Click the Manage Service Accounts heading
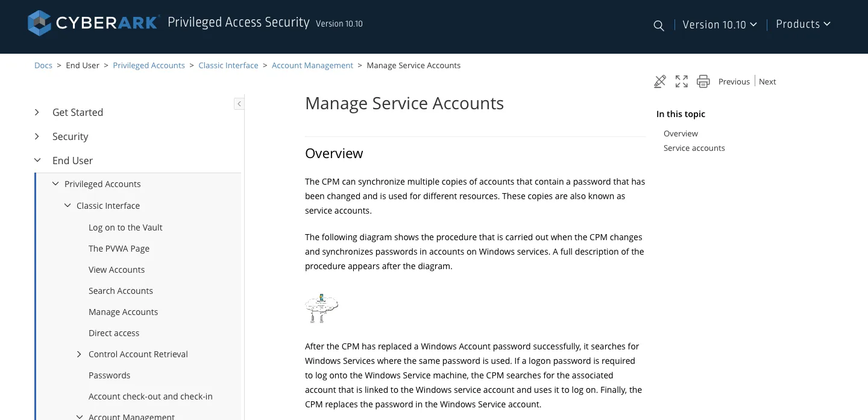 [x=404, y=103]
